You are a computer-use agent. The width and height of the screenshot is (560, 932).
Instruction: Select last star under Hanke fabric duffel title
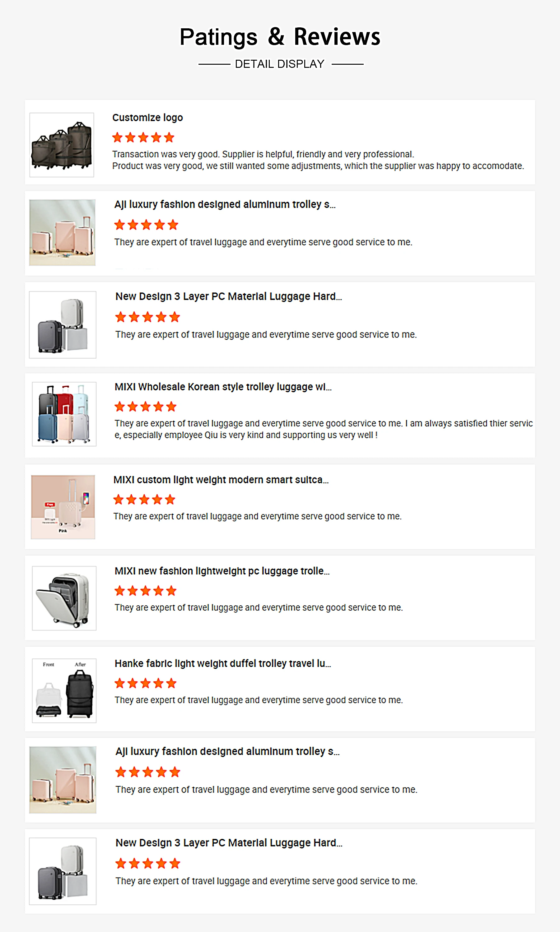point(171,683)
